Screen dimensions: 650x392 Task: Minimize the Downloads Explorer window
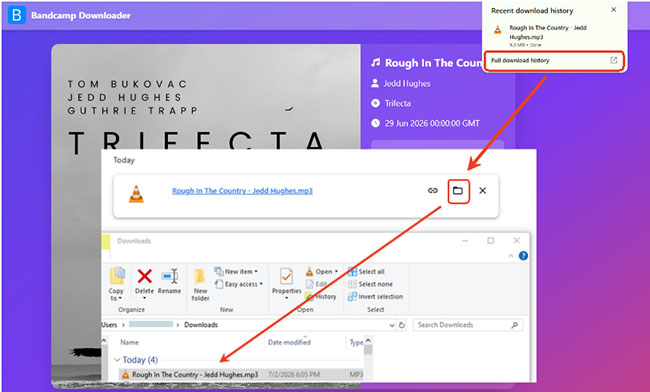coord(465,241)
